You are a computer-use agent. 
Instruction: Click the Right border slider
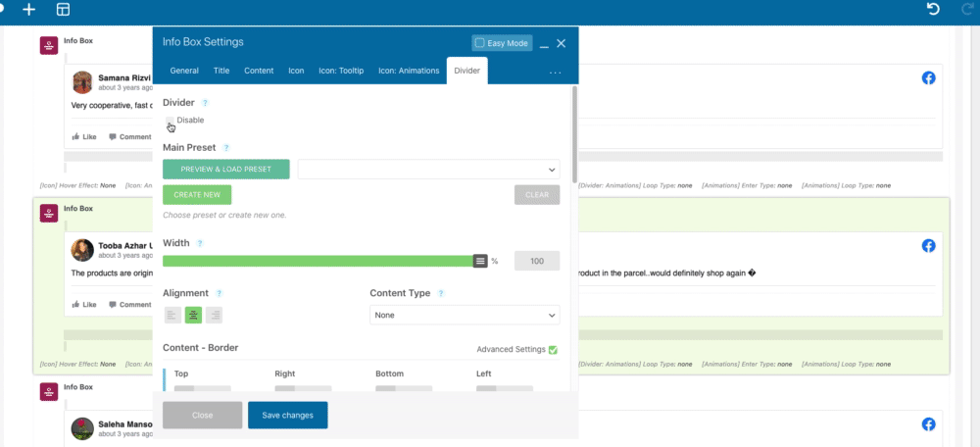coord(303,388)
